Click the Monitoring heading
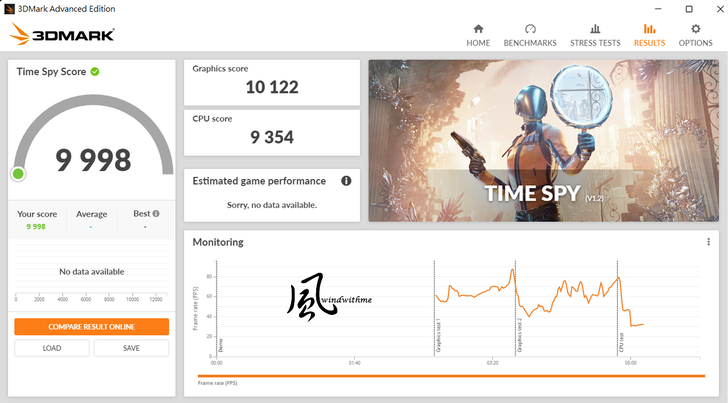The height and width of the screenshot is (403, 728). pyautogui.click(x=218, y=242)
